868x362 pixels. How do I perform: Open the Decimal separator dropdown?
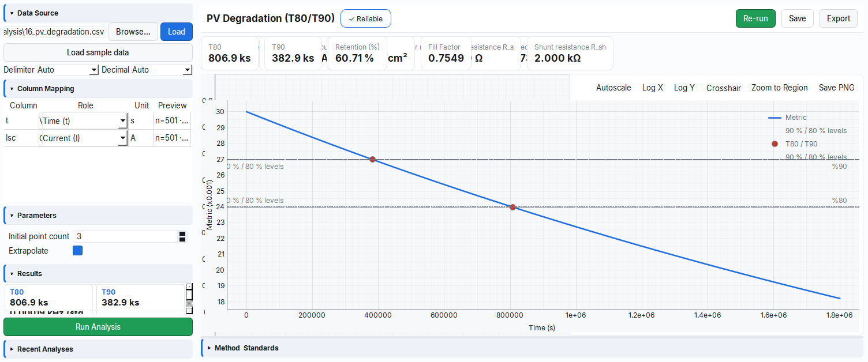(x=162, y=70)
